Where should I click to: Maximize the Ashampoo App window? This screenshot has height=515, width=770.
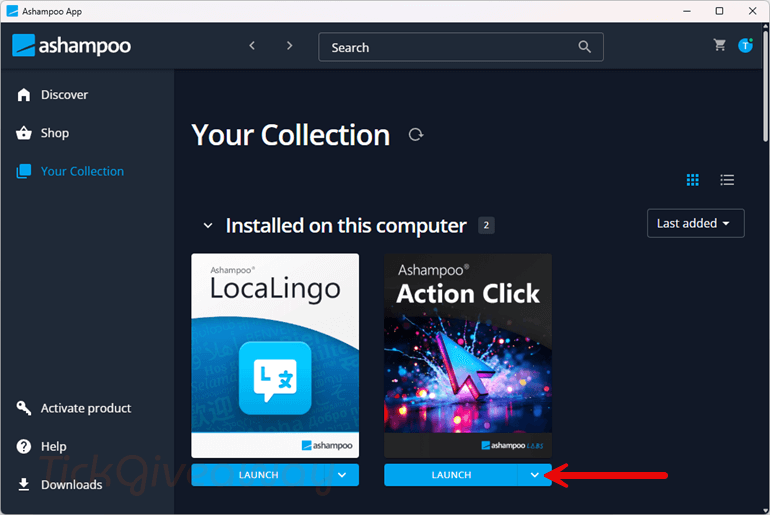(719, 11)
